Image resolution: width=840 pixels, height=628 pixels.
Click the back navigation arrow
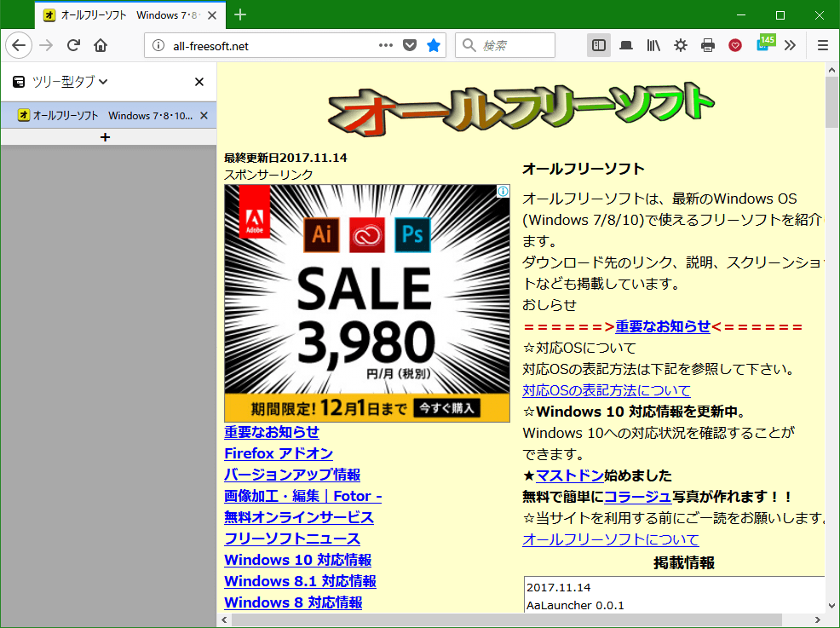(x=19, y=45)
